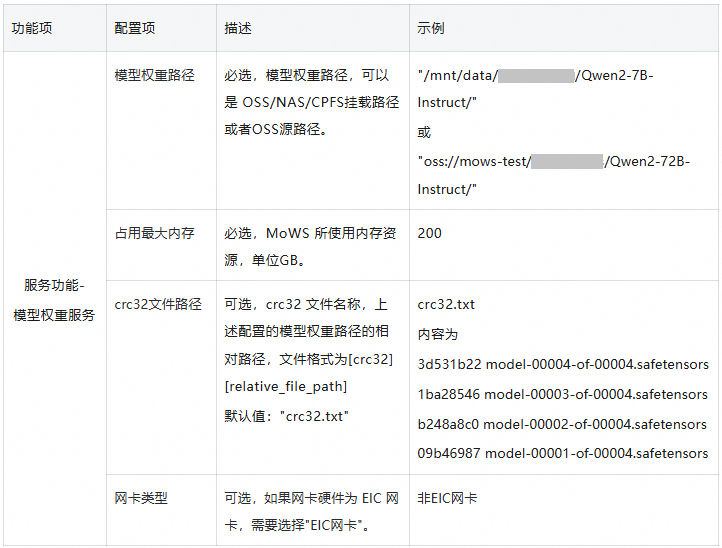The width and height of the screenshot is (722, 548).
Task: Click the crc32.txt example text
Action: point(446,304)
